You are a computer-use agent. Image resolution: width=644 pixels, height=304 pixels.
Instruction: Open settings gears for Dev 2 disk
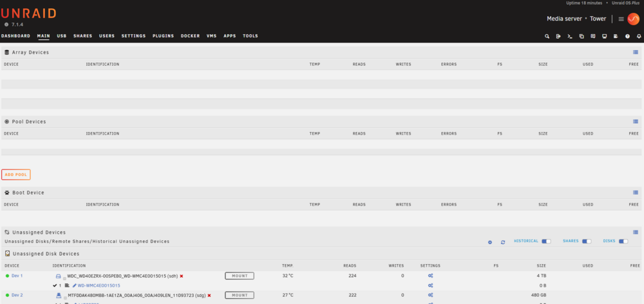(430, 295)
